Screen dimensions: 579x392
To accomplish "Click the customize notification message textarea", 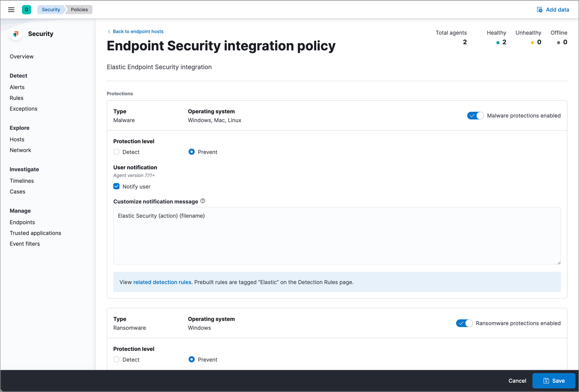I will pyautogui.click(x=337, y=236).
